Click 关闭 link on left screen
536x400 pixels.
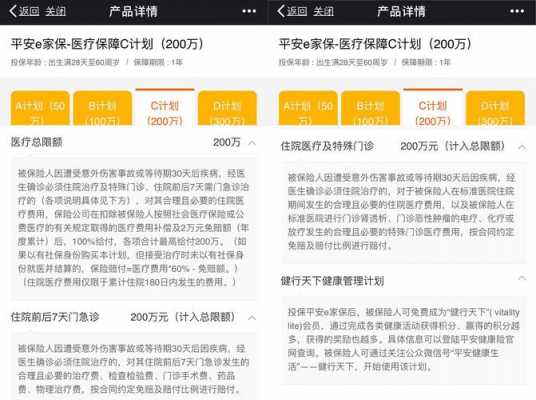tap(55, 12)
